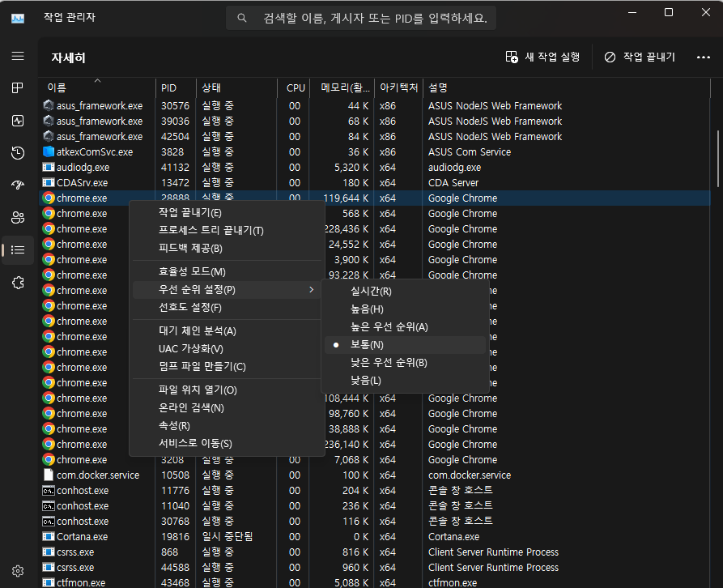723x588 pixels.
Task: Set priority to 높은 우선 순위(A)
Action: (x=405, y=327)
